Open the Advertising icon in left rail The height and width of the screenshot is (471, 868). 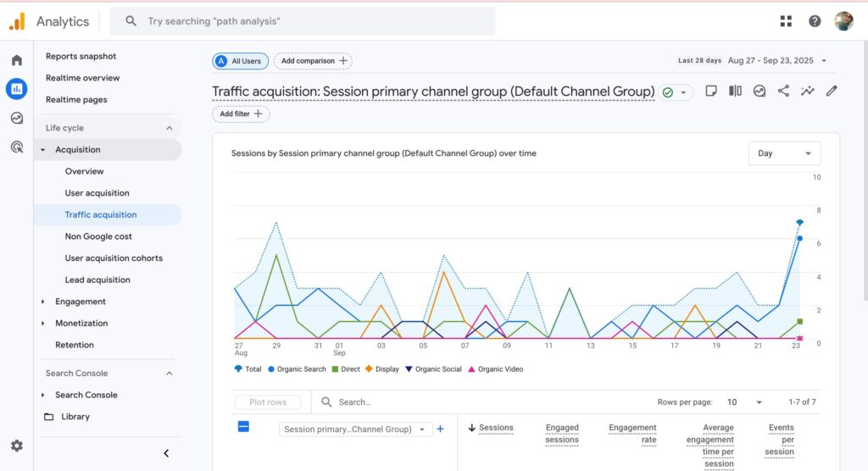click(x=17, y=147)
